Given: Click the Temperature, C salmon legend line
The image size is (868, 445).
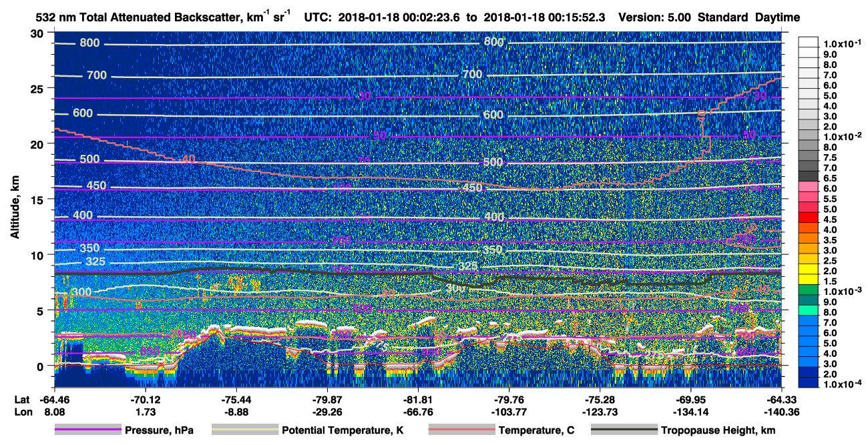Looking at the screenshot, I should pyautogui.click(x=461, y=430).
